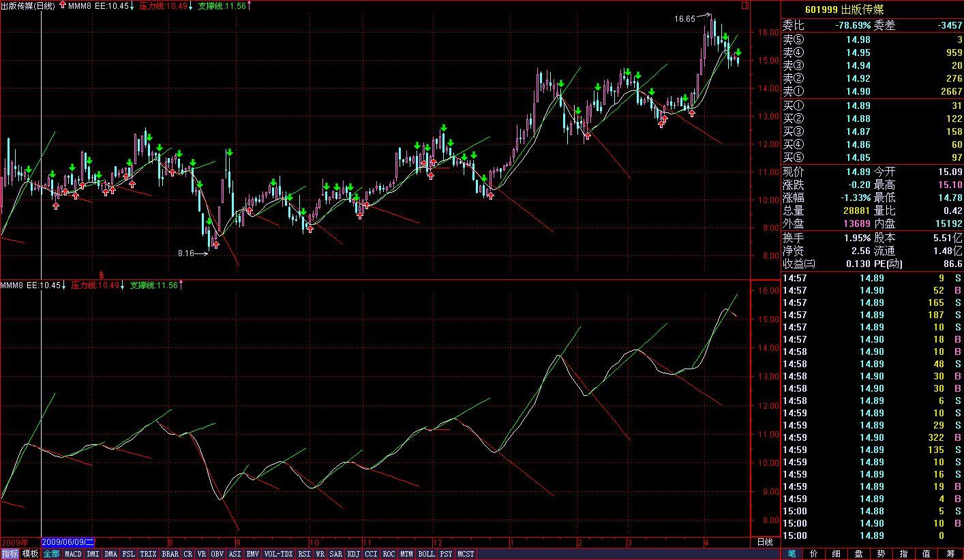
Task: Select the MCST indicator tab
Action: (x=466, y=555)
